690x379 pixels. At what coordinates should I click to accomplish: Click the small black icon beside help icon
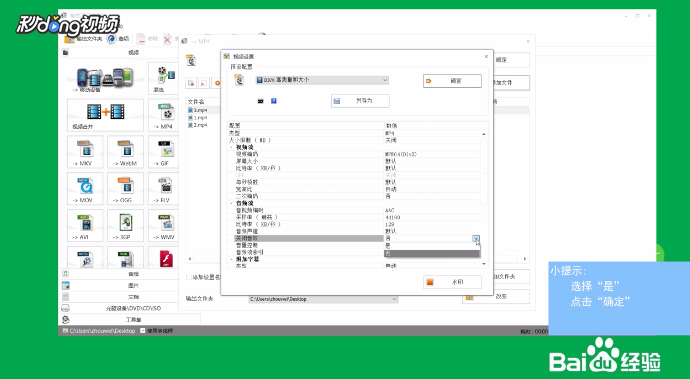tap(261, 101)
